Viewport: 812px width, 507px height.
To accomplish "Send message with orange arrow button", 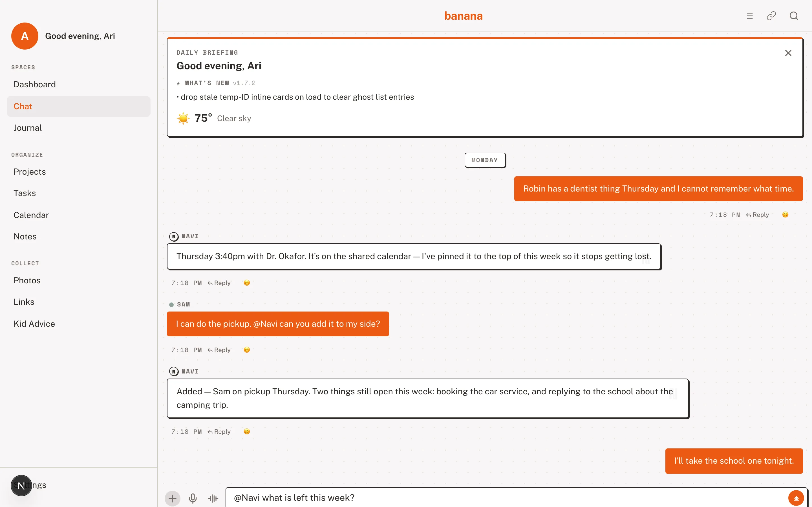I will click(796, 498).
